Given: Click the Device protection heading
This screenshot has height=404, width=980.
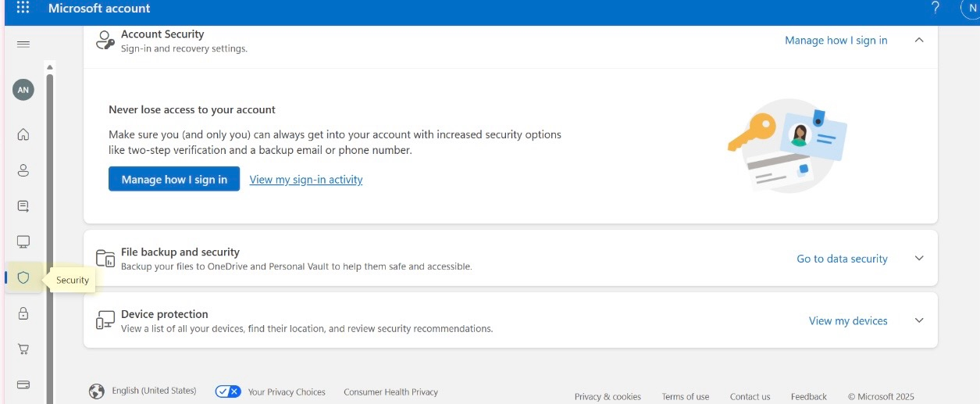Looking at the screenshot, I should pyautogui.click(x=165, y=314).
